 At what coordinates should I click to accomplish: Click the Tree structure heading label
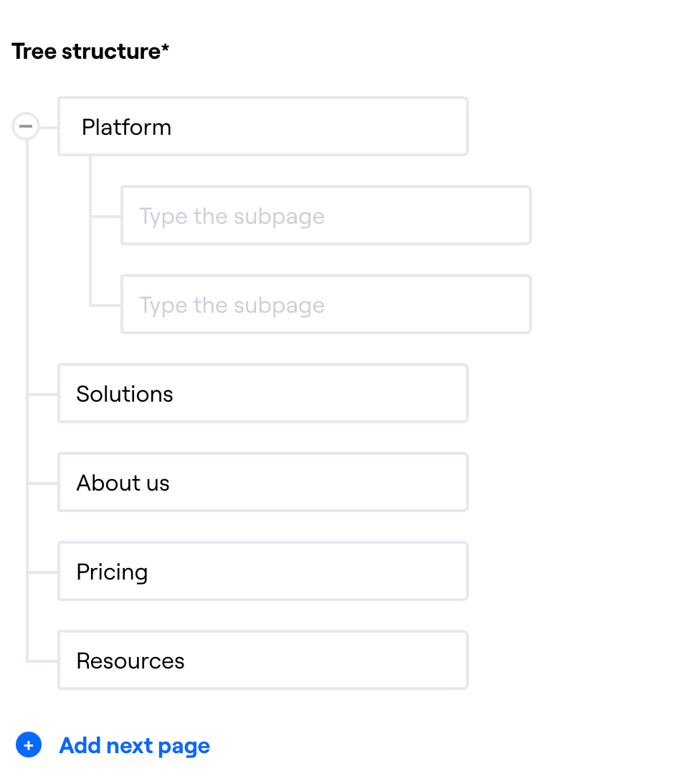coord(90,52)
